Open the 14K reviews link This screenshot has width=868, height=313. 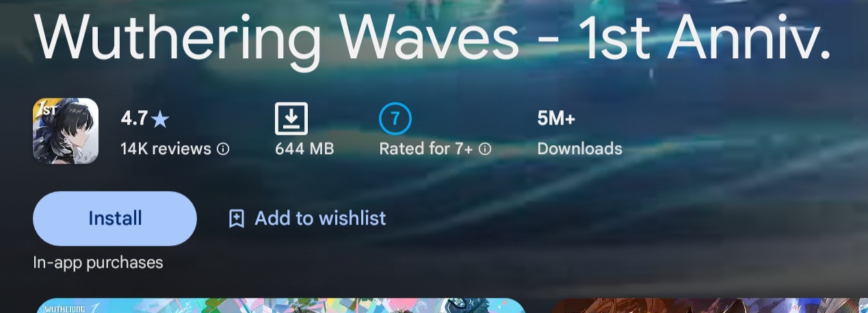[166, 149]
